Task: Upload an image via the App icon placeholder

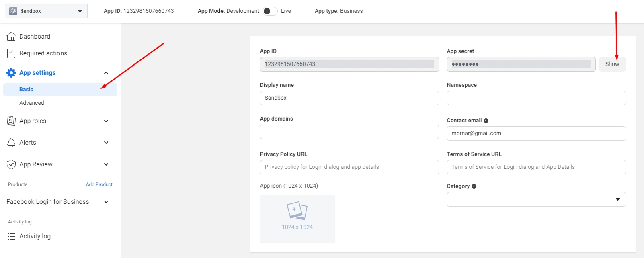Action: (297, 218)
